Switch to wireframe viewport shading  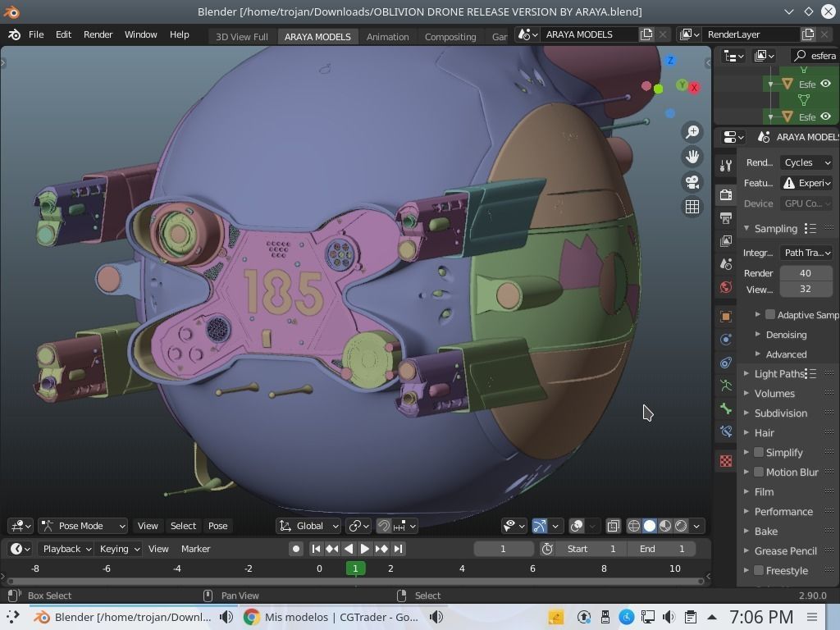point(634,526)
